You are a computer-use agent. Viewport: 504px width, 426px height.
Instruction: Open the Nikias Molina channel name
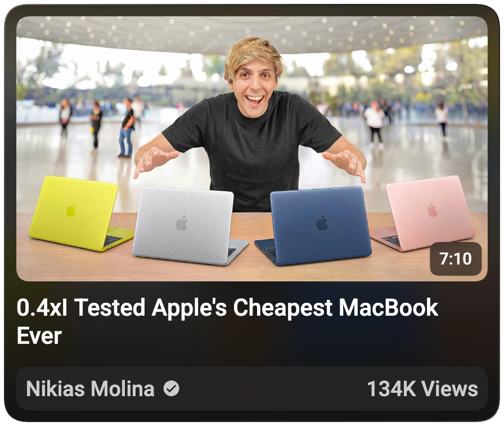[91, 389]
